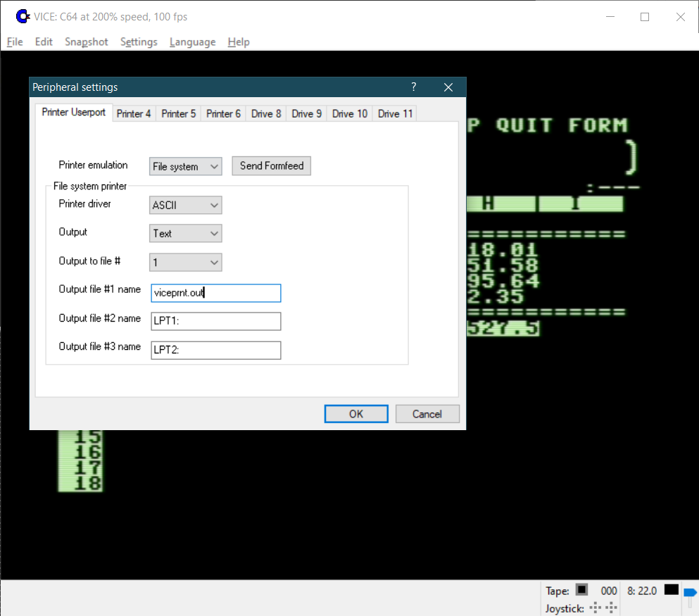Click column H header on emulator screen
Image resolution: width=699 pixels, height=616 pixels.
(501, 203)
